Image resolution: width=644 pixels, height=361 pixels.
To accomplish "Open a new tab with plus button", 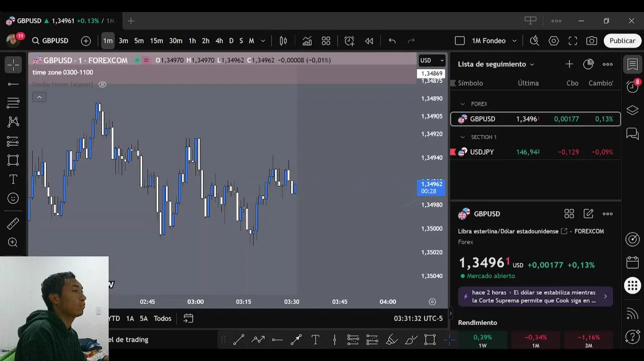I will (x=131, y=21).
